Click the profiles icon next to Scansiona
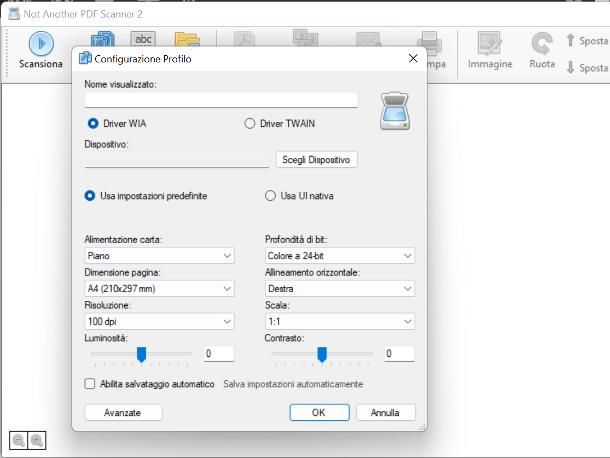The height and width of the screenshot is (458, 610). (103, 39)
